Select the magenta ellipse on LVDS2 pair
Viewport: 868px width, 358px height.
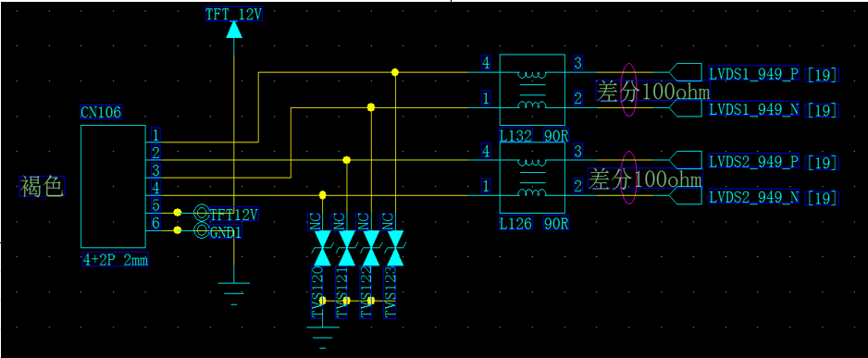coord(628,178)
